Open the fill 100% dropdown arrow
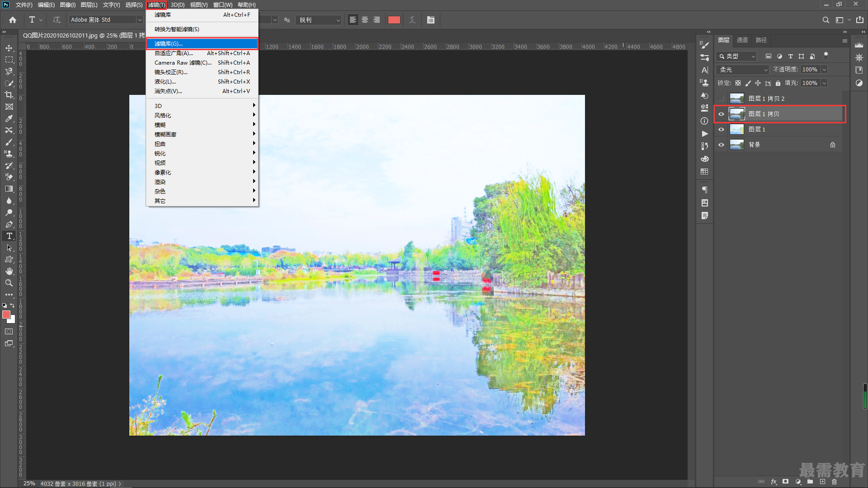 824,83
